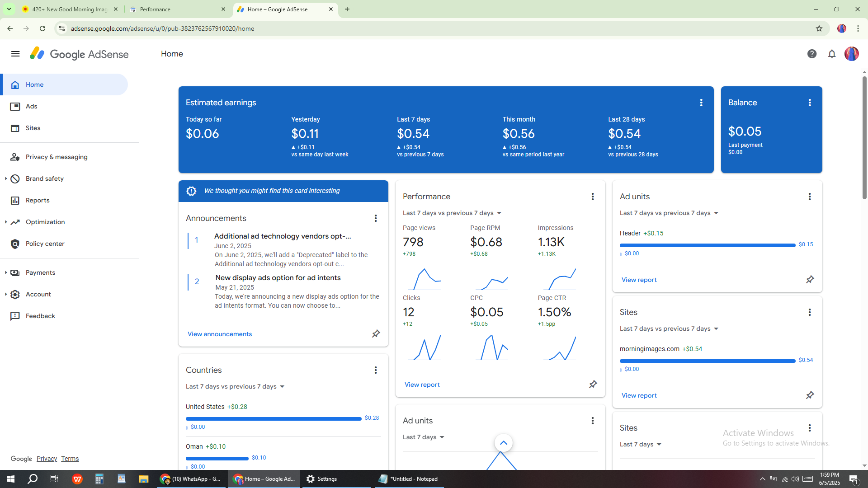Open the notifications bell

click(832, 54)
